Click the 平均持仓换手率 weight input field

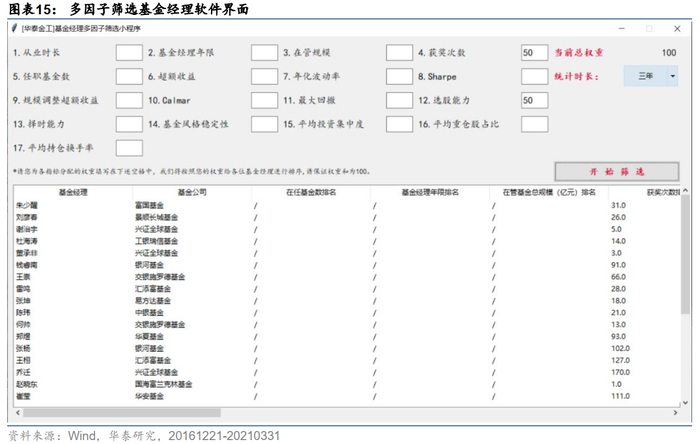click(x=129, y=148)
